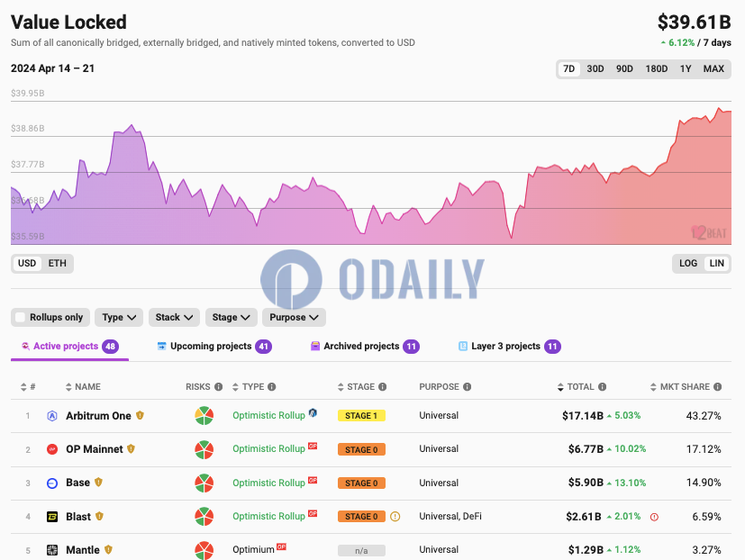This screenshot has height=560, width=745.
Task: Select the 1Y time range
Action: click(x=686, y=68)
